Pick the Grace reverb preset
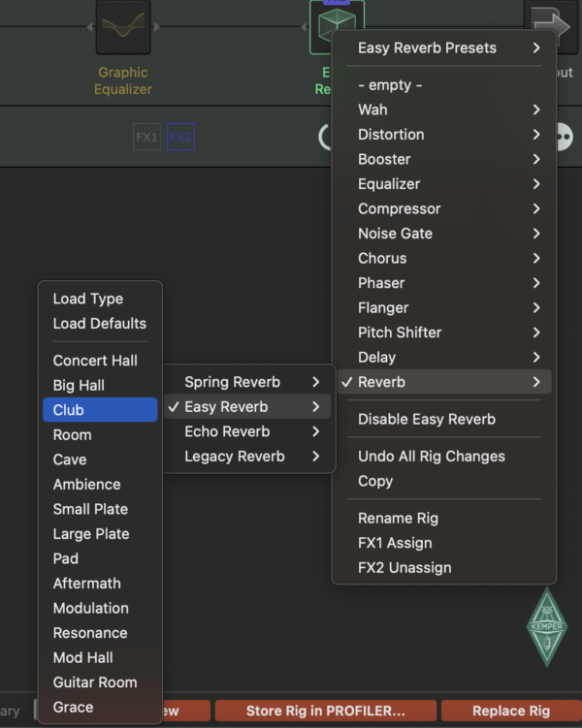Image resolution: width=582 pixels, height=728 pixels. coord(100,707)
